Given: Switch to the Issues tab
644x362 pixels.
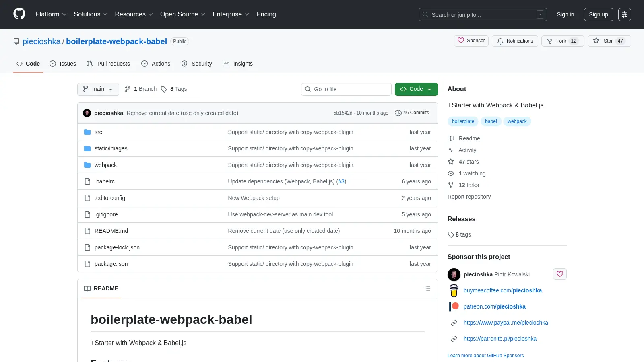Looking at the screenshot, I should (63, 64).
